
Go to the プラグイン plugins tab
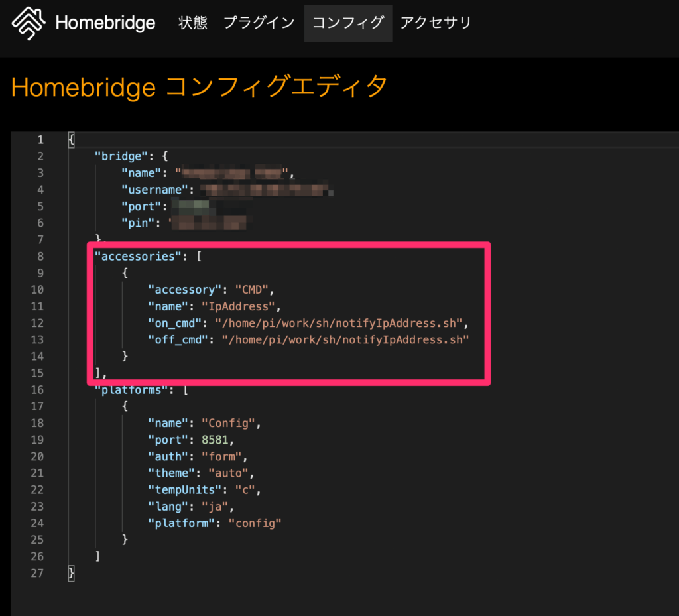click(259, 23)
